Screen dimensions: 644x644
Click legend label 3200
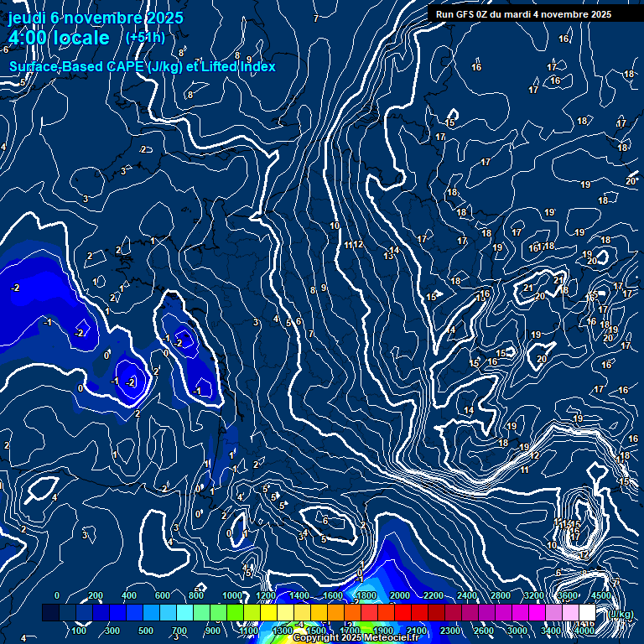534,595
